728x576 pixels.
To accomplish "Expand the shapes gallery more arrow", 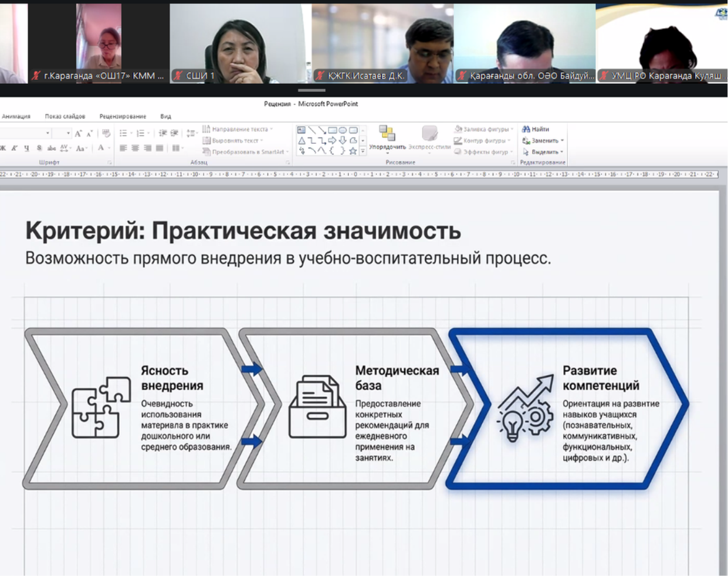I will (363, 151).
